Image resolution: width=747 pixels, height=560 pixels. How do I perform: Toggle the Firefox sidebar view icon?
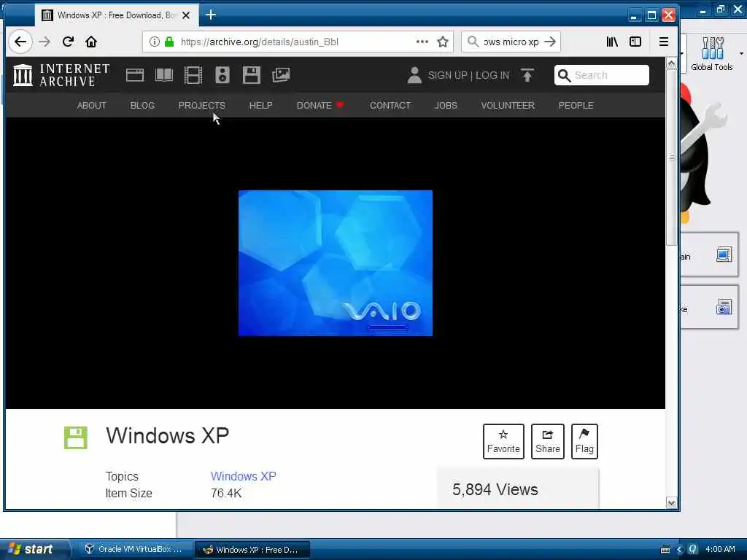pos(635,42)
